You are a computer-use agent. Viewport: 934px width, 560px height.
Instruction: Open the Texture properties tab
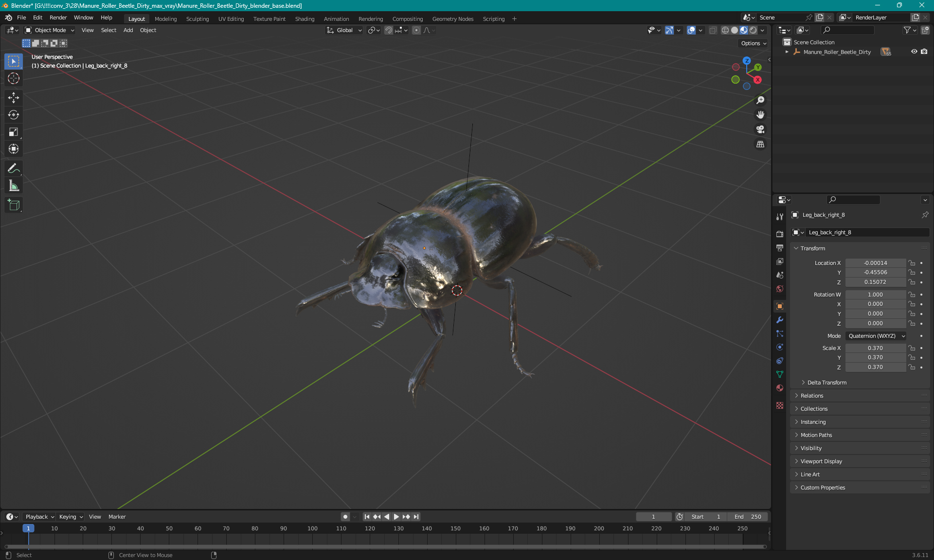tap(780, 405)
